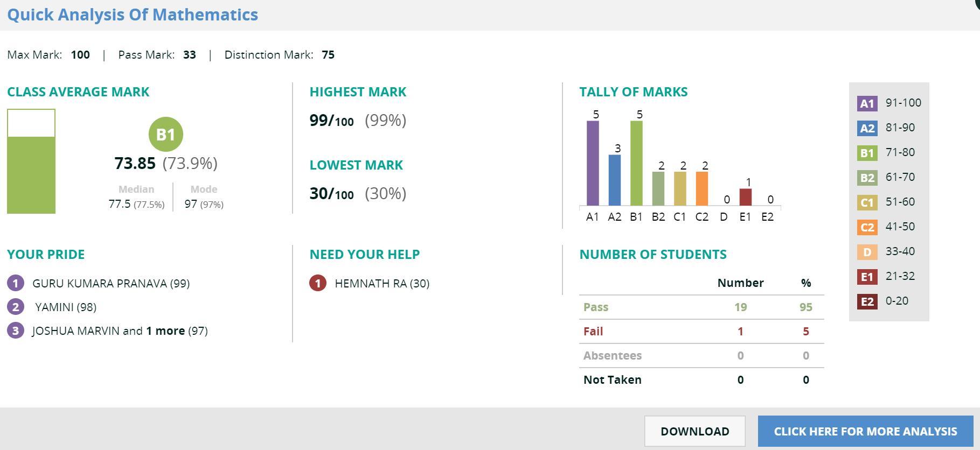Image resolution: width=980 pixels, height=450 pixels.
Task: Click the E1 legend badge
Action: point(867,277)
